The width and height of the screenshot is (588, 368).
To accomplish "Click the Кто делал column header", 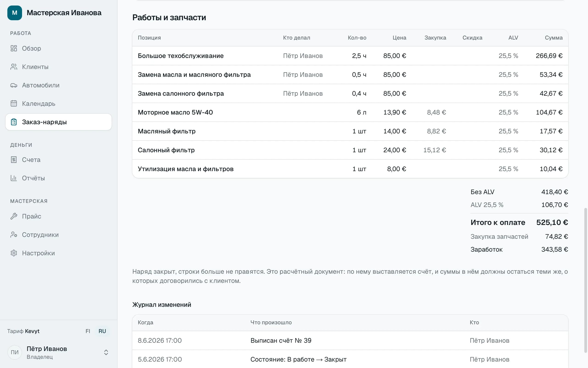I will click(297, 38).
